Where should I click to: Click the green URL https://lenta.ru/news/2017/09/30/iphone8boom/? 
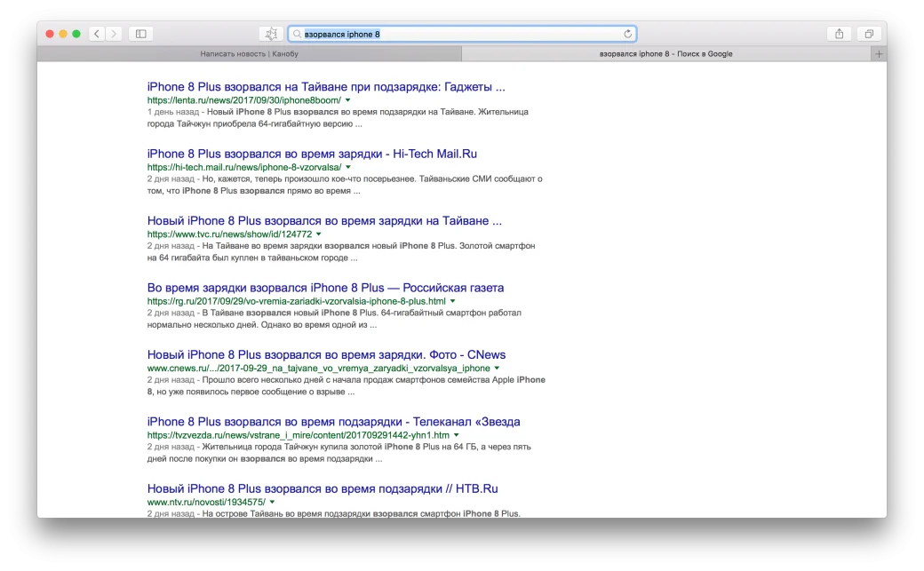point(244,100)
